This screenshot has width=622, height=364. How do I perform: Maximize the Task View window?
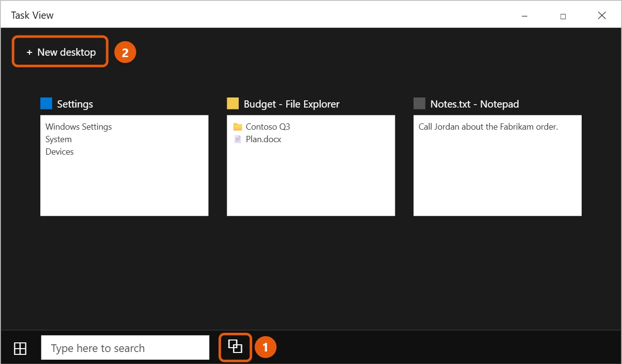(563, 16)
